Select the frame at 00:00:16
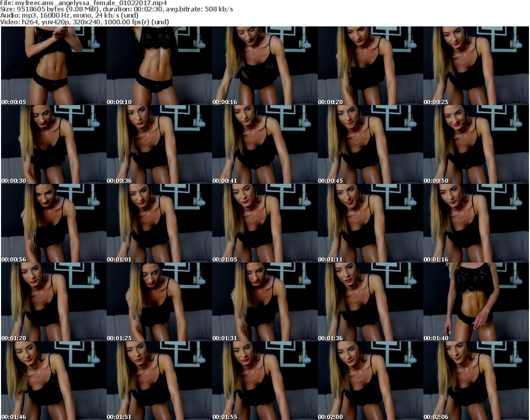 tap(264, 66)
